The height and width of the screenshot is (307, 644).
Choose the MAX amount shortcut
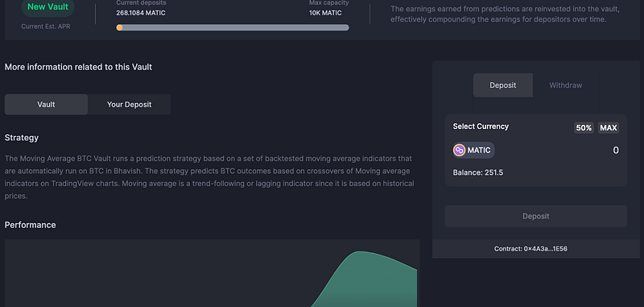tap(609, 128)
